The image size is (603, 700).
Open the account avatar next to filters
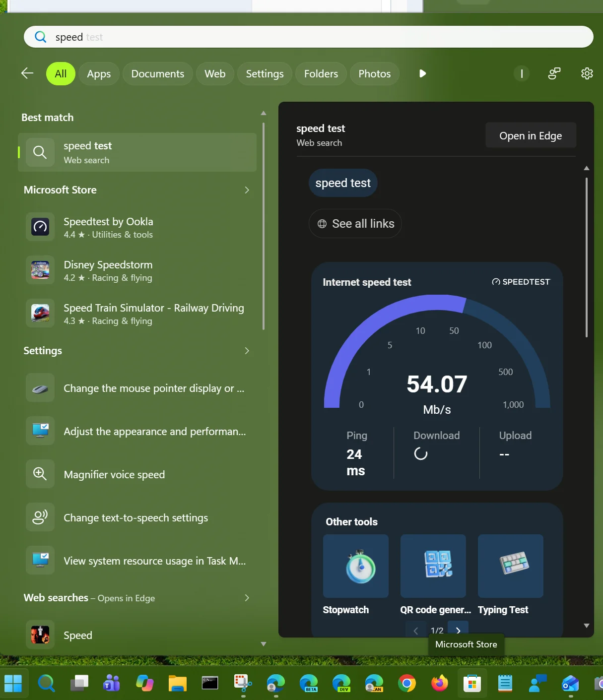[x=522, y=73]
